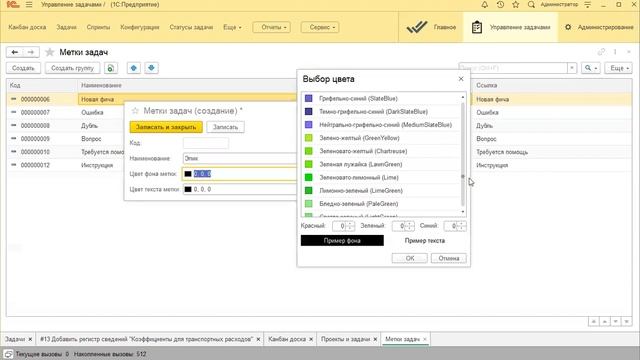Expand the Еще navigation dropdown
The height and width of the screenshot is (360, 640).
point(232,27)
